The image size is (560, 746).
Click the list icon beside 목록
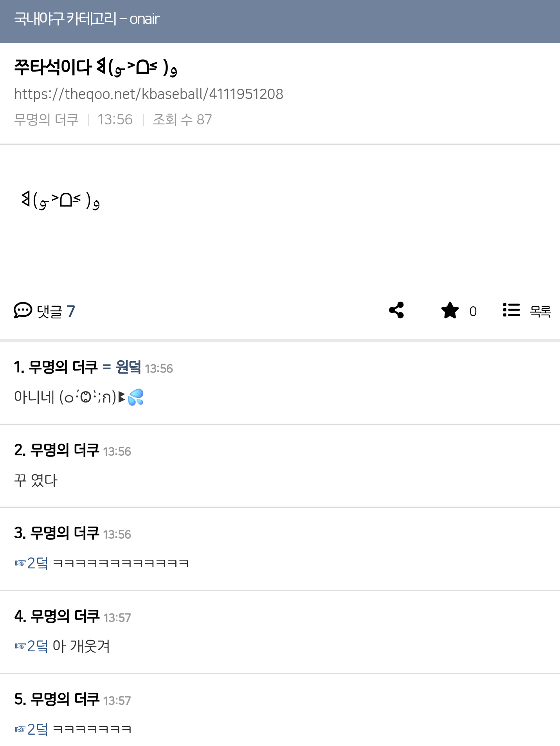[x=511, y=310]
